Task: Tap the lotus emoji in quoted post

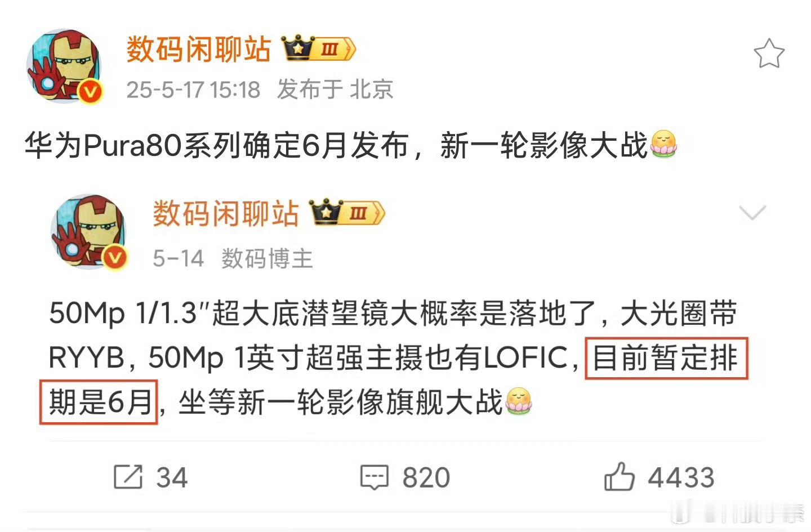Action: pyautogui.click(x=519, y=401)
